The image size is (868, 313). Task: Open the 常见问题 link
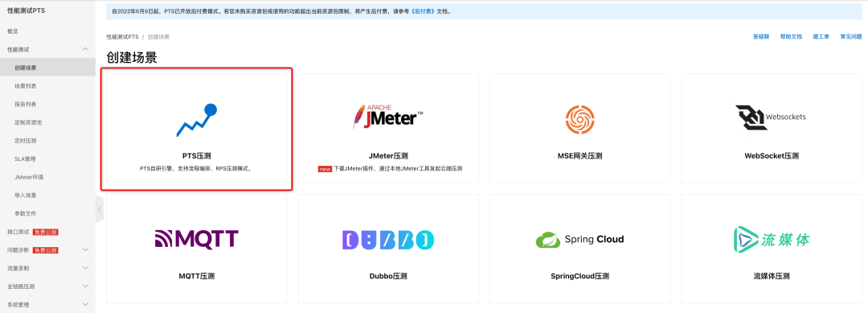(851, 36)
